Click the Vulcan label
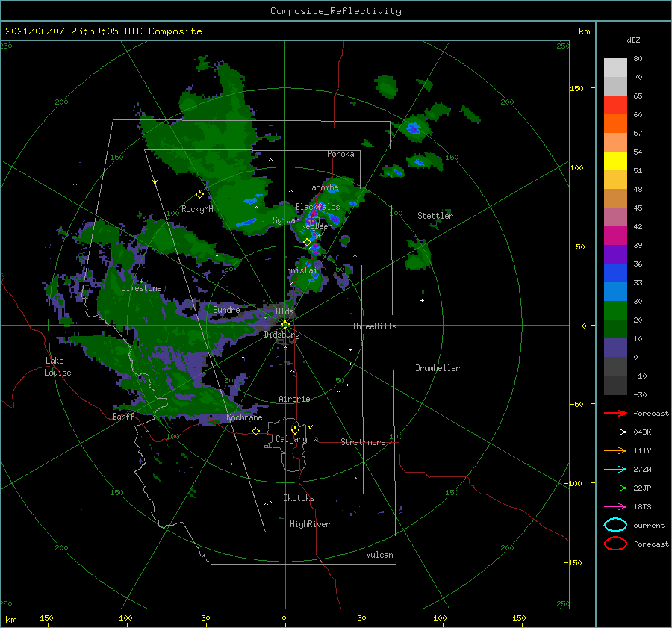This screenshot has height=628, width=672. click(x=379, y=555)
